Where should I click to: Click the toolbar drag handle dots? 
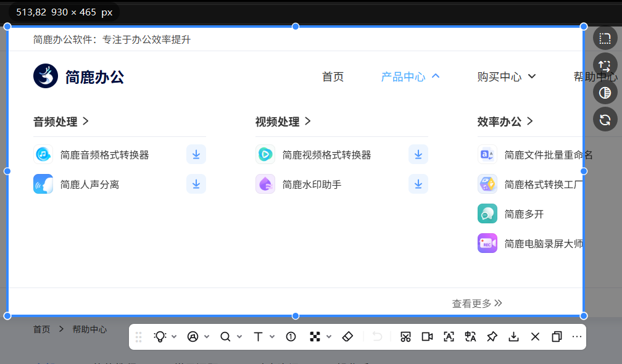pyautogui.click(x=138, y=337)
